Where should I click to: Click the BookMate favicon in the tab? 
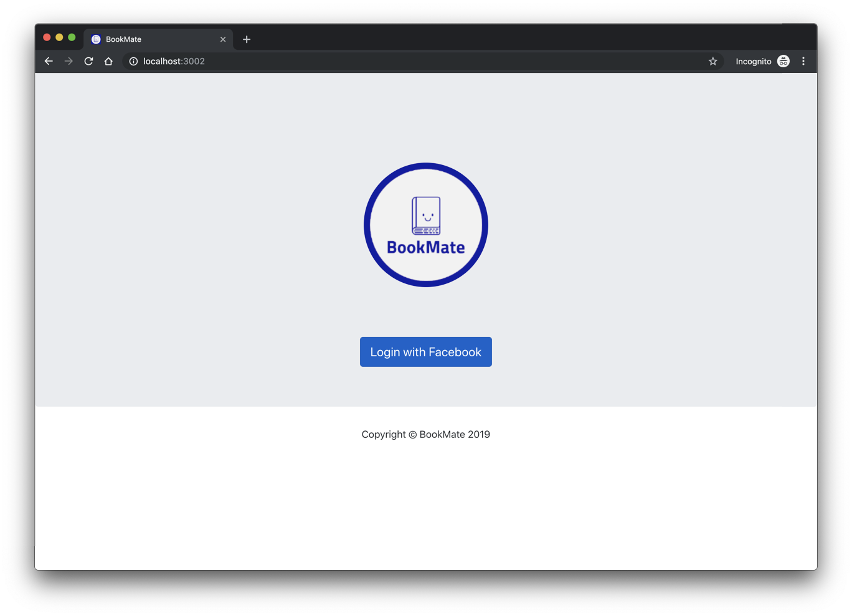96,39
